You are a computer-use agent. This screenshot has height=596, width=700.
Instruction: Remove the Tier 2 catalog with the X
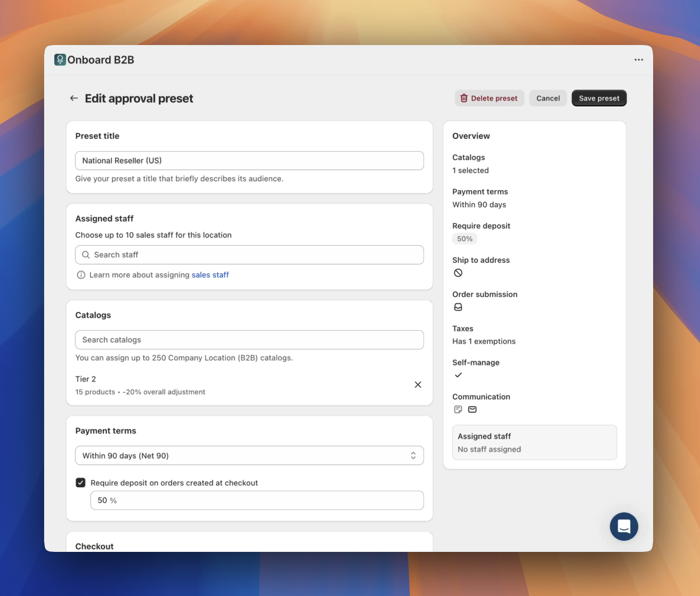click(x=418, y=384)
